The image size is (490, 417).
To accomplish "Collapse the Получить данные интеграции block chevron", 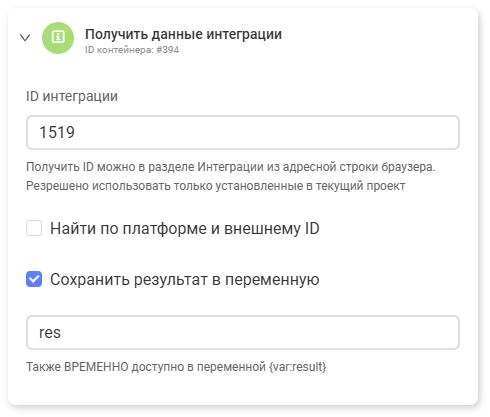I will pos(25,38).
